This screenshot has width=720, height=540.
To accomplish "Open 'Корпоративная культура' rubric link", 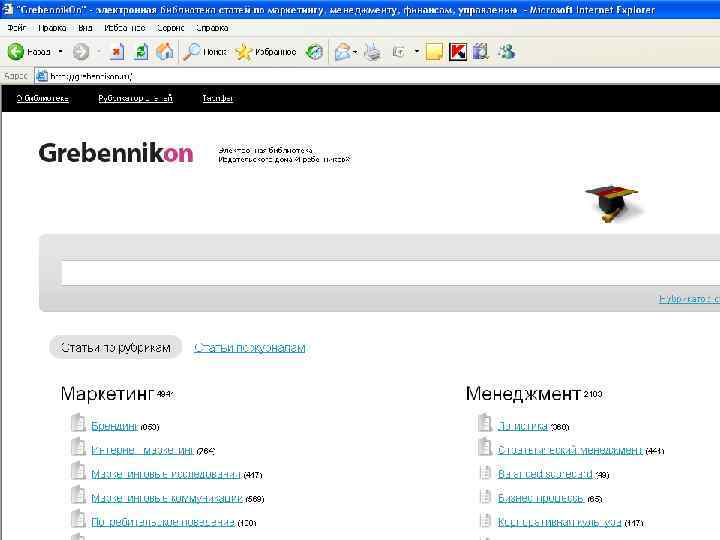I will coord(560,522).
